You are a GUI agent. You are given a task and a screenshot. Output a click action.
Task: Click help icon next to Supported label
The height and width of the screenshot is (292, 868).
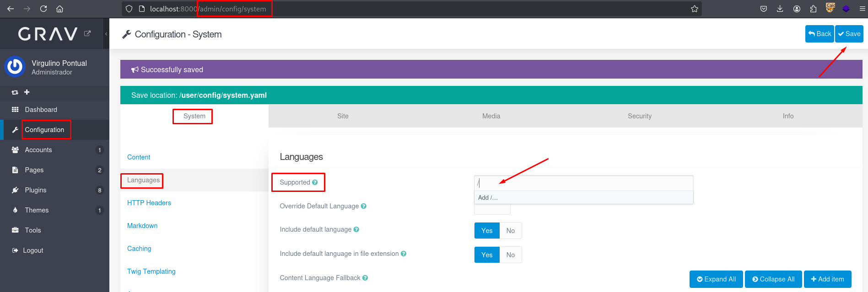(x=315, y=182)
